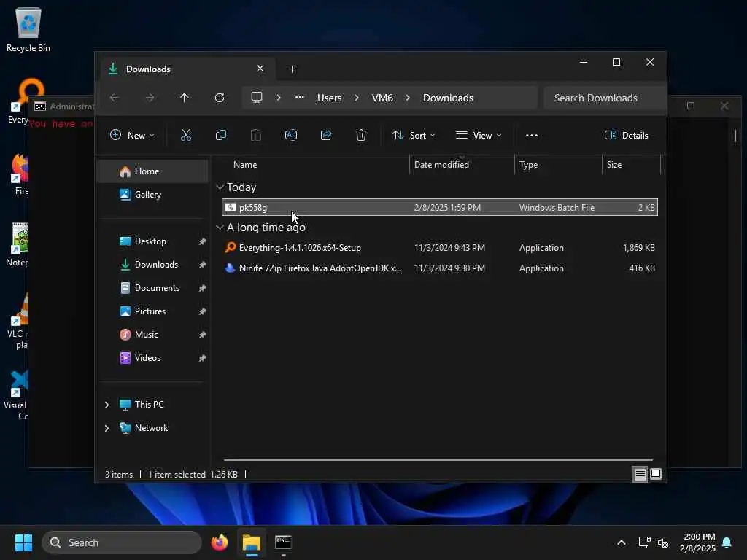Expand the Network tree node
The image size is (747, 560).
tap(107, 428)
